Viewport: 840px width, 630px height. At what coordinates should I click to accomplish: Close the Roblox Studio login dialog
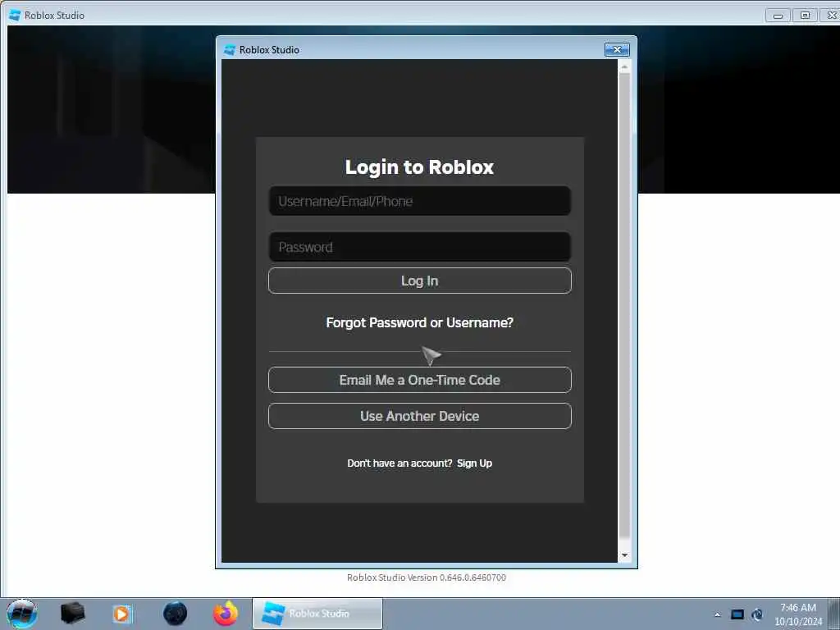(617, 49)
